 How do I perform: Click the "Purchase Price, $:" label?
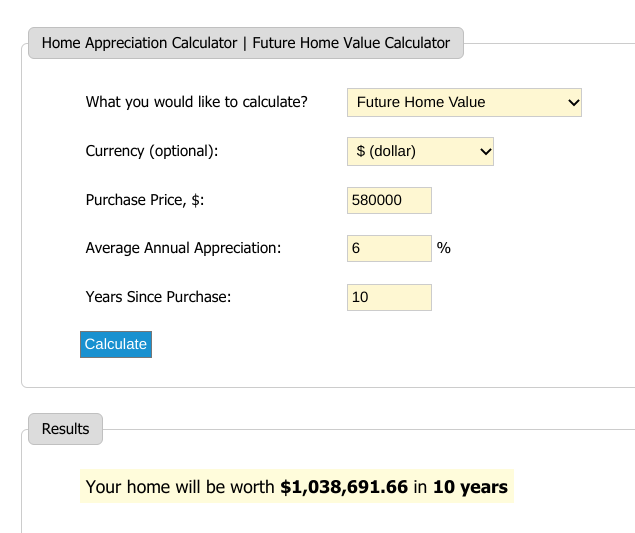[146, 200]
